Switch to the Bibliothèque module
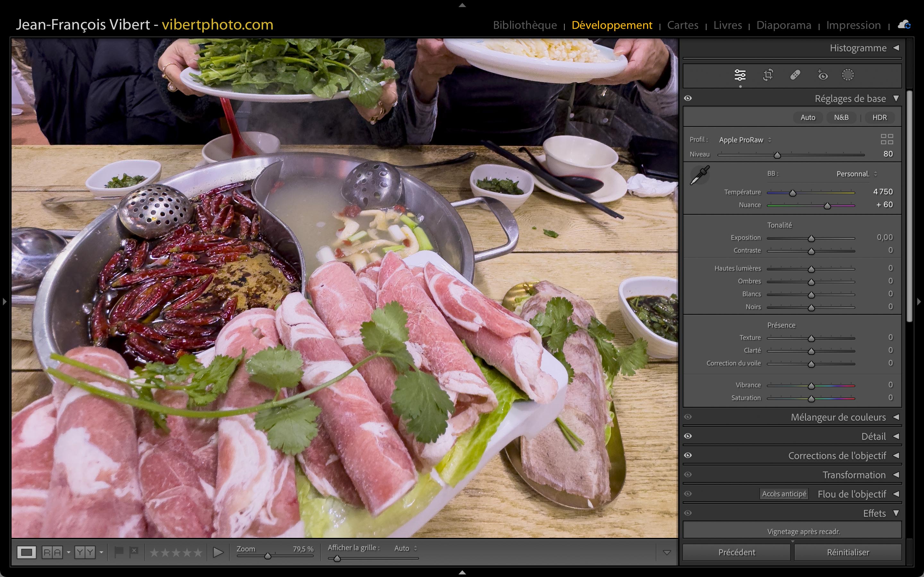The width and height of the screenshot is (924, 577). pyautogui.click(x=525, y=25)
